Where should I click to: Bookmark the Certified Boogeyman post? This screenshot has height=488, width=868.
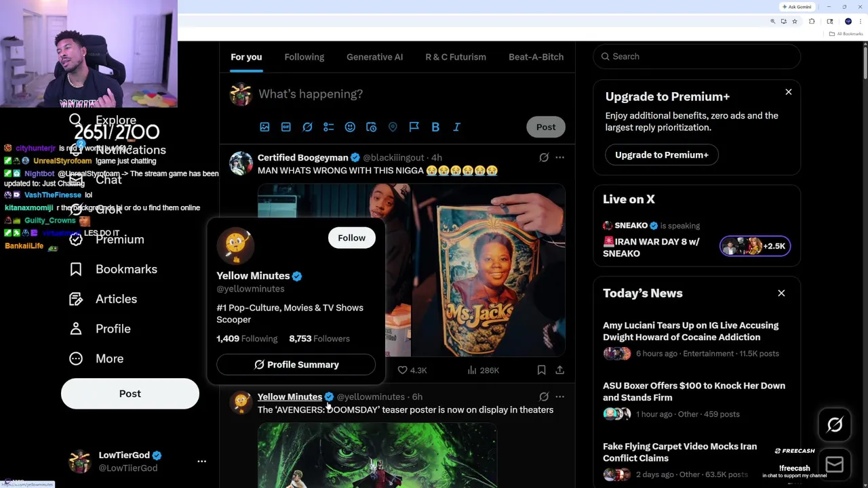click(x=541, y=370)
